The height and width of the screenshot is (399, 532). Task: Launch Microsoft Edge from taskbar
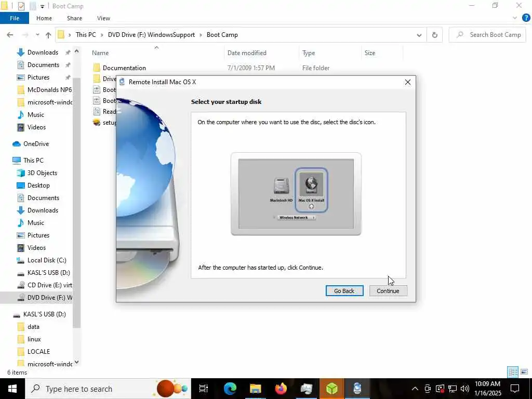230,389
